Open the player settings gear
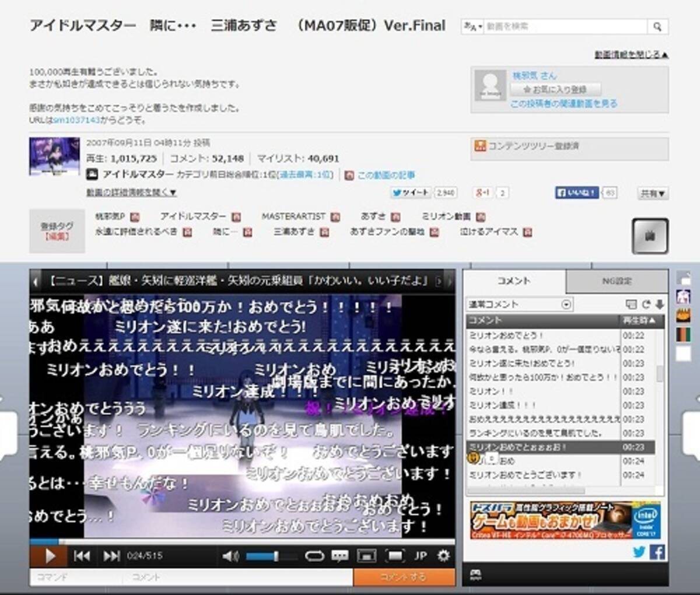Image resolution: width=700 pixels, height=595 pixels. click(443, 556)
